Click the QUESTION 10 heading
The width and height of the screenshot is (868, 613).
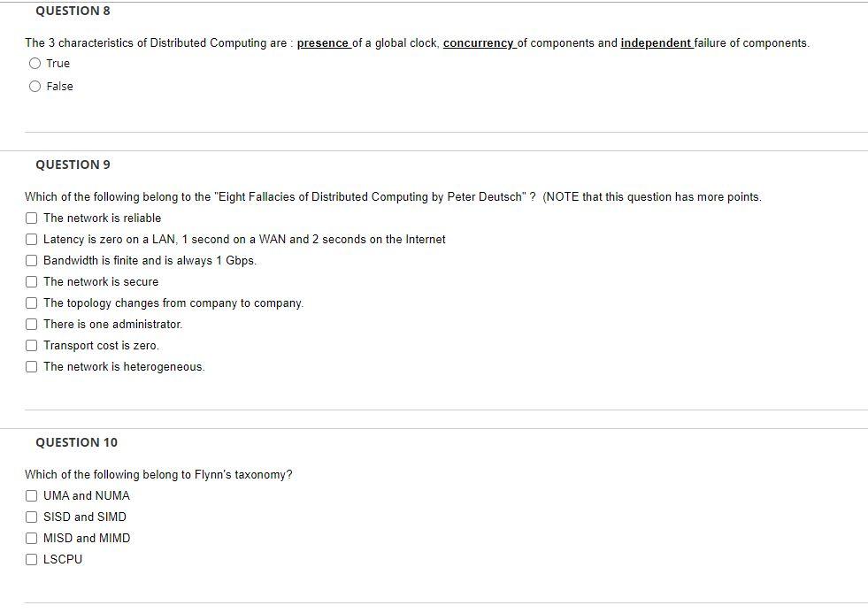(75, 442)
